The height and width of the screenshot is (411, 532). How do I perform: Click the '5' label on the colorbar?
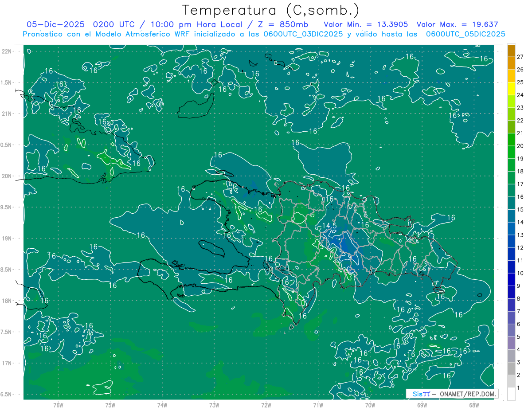click(518, 337)
